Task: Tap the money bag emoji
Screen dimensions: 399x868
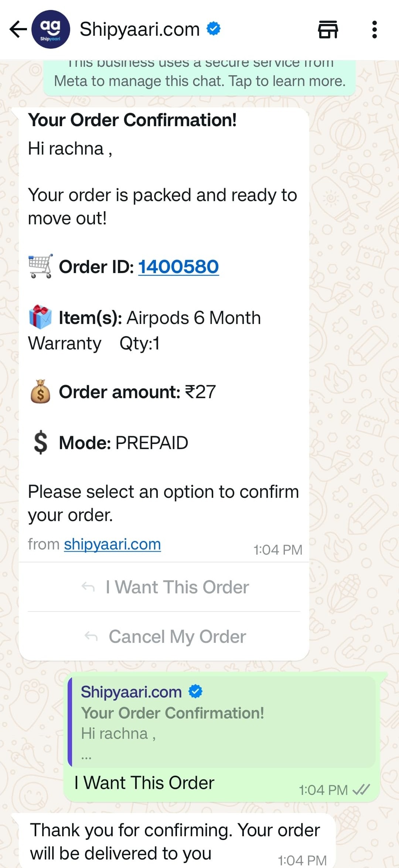Action: pos(40,391)
